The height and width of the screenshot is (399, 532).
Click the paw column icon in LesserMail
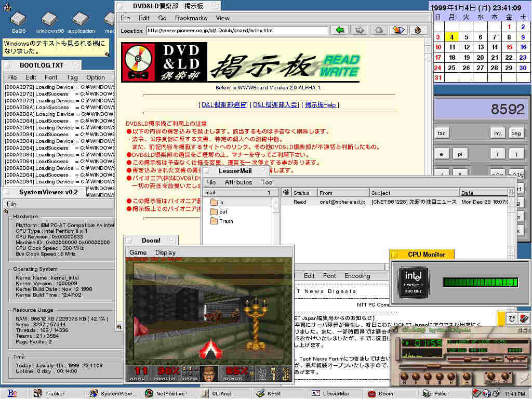[x=286, y=192]
